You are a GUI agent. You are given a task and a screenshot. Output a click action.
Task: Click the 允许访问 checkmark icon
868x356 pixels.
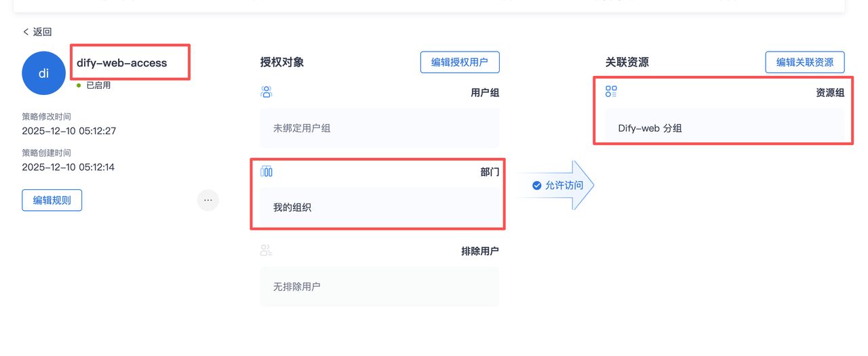pos(537,185)
